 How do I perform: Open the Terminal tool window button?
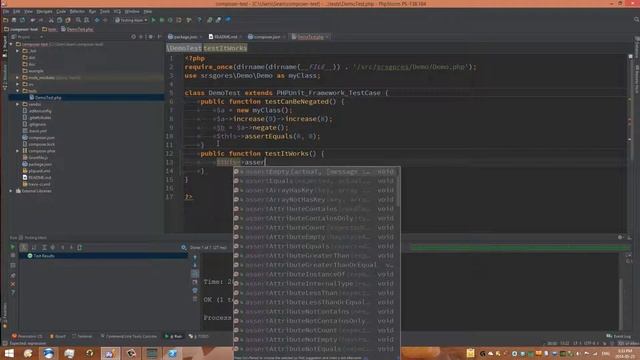pos(82,336)
